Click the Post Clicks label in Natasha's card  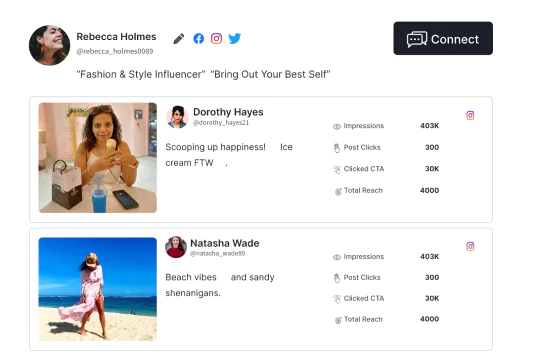[362, 277]
